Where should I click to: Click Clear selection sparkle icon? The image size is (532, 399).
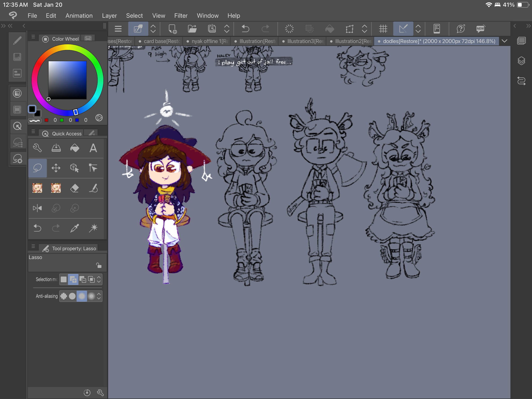point(289,29)
